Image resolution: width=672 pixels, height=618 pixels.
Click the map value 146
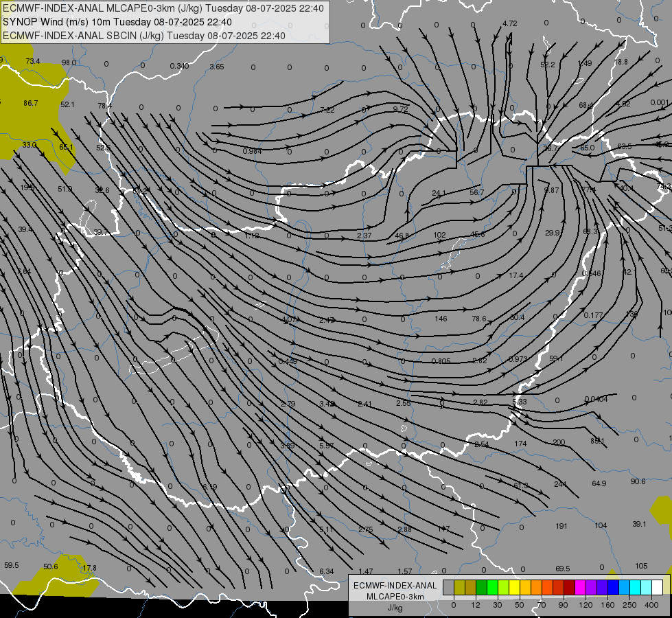pos(441,319)
